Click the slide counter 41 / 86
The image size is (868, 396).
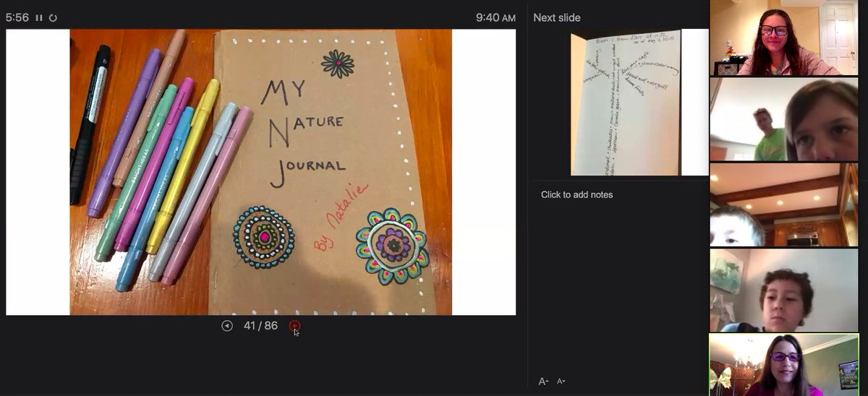tap(260, 326)
